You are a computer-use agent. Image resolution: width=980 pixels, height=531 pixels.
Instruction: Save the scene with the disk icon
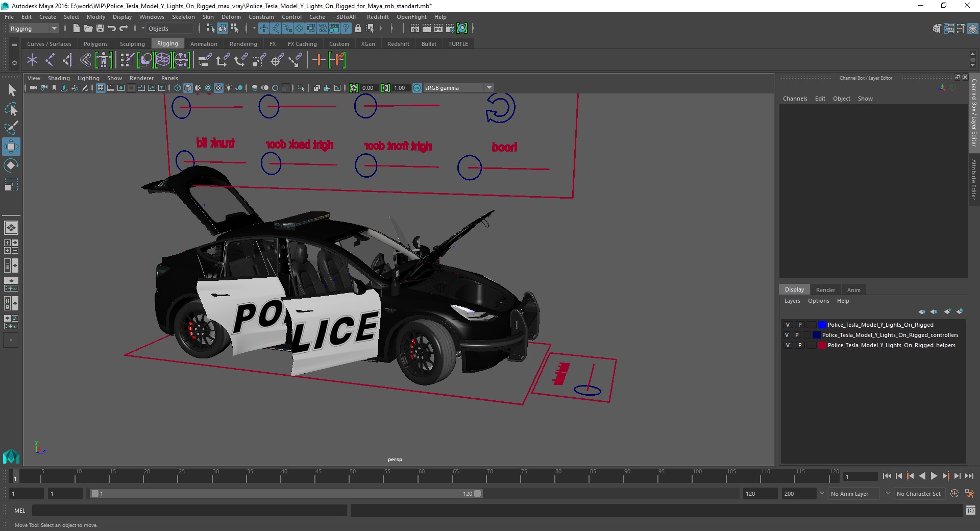pos(100,29)
